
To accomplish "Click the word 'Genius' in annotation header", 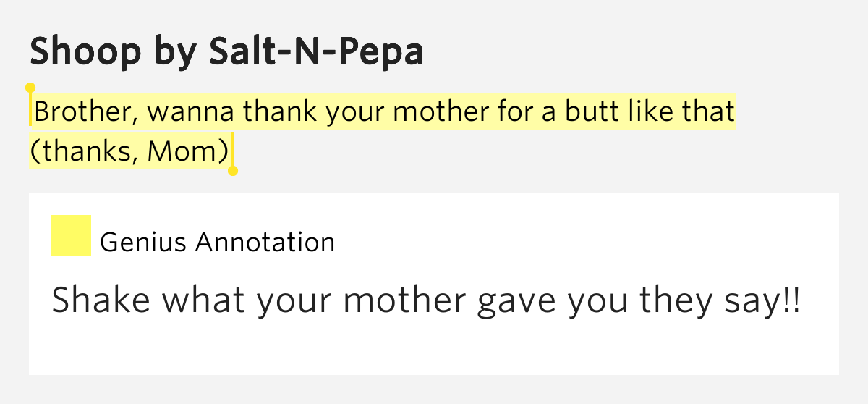I will pos(145,242).
